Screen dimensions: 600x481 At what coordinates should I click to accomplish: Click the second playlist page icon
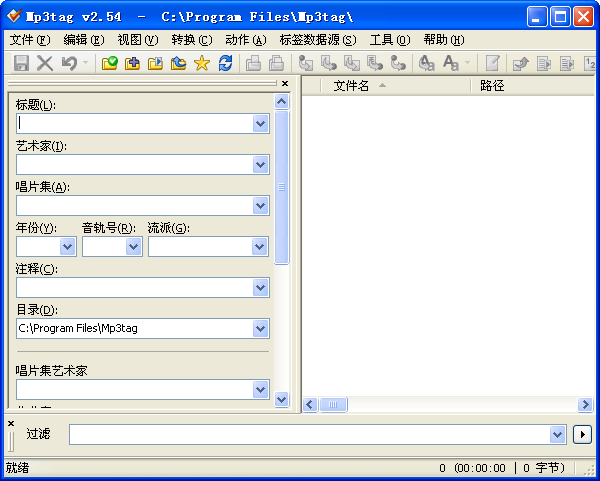pyautogui.click(x=567, y=63)
